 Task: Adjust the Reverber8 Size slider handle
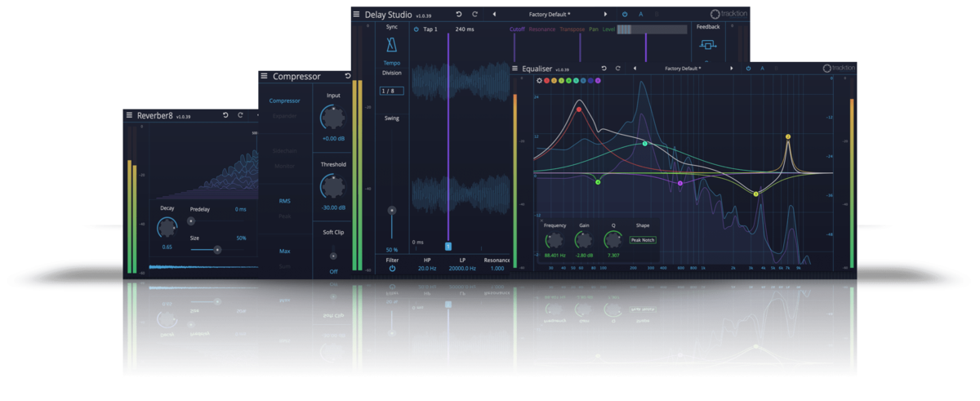[x=217, y=250]
